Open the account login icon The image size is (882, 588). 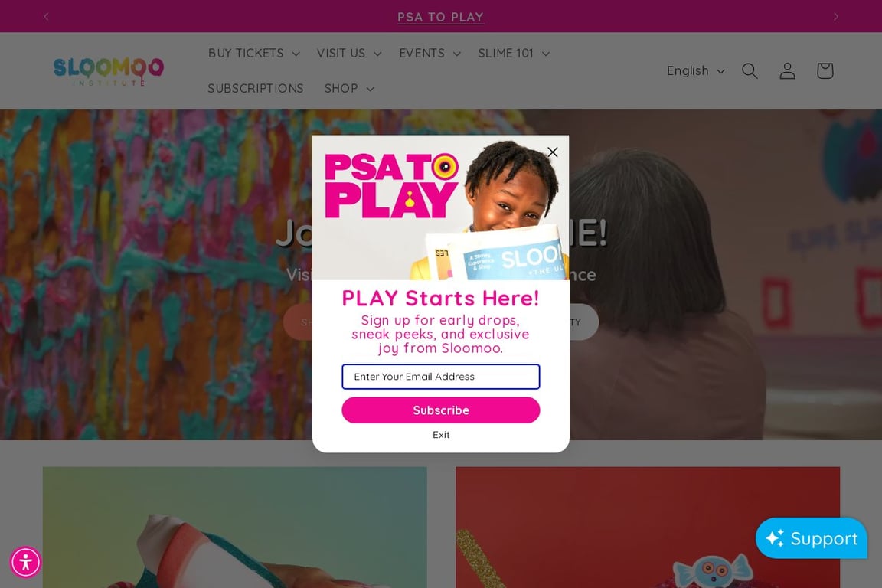(787, 71)
